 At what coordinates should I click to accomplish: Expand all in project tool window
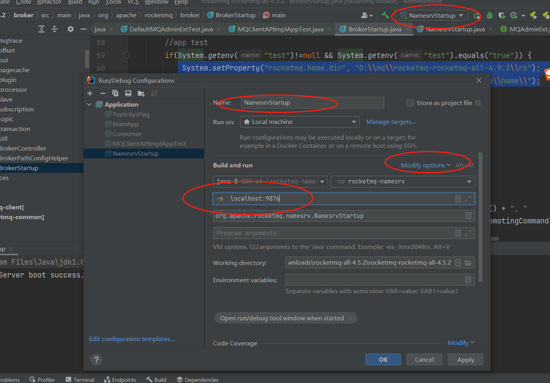coord(41,29)
